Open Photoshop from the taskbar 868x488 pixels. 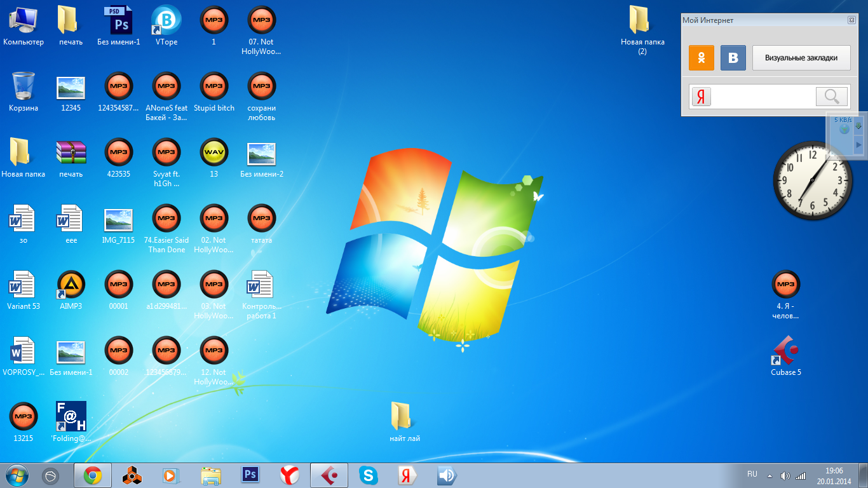[250, 475]
